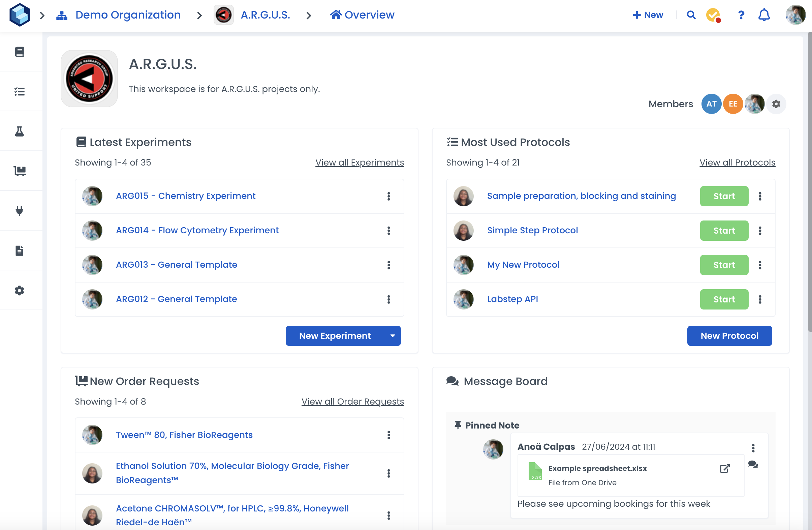Go to Demo Organization breadcrumb

pos(128,15)
